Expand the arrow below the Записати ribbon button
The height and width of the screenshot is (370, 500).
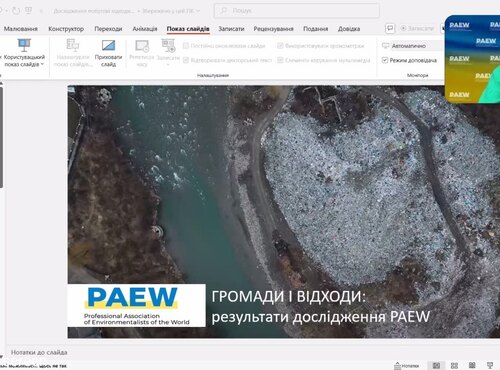pos(168,65)
